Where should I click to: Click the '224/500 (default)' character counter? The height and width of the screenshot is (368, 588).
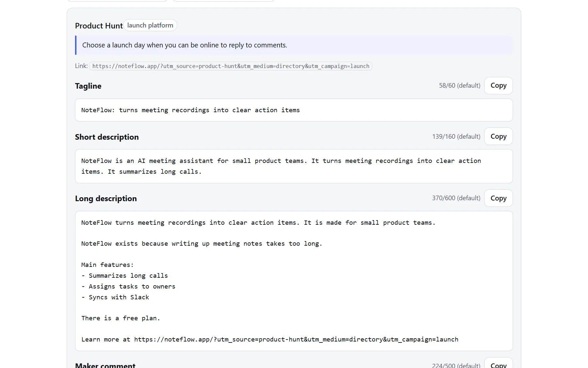[x=456, y=365]
